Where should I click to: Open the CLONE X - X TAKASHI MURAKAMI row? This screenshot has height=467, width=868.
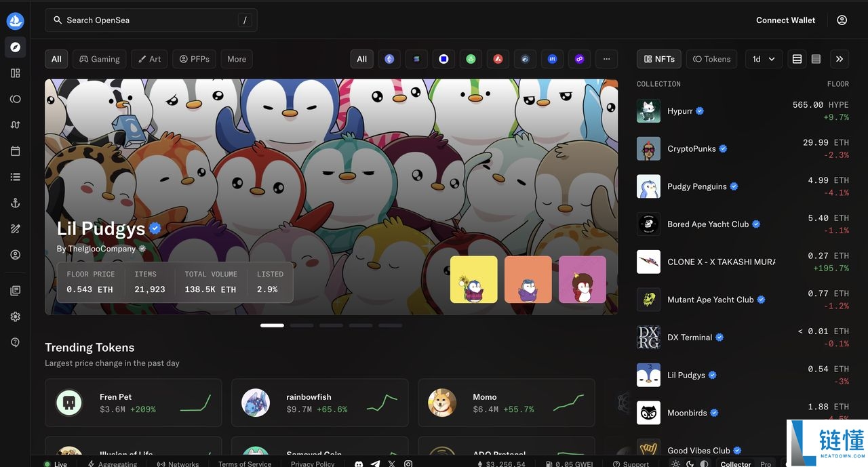point(743,262)
